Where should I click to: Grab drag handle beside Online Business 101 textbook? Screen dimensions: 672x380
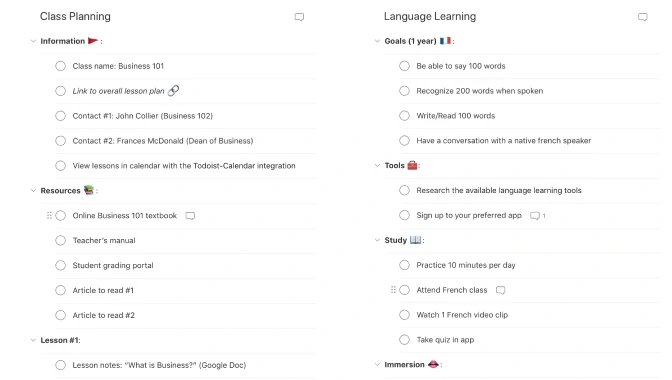click(x=49, y=215)
